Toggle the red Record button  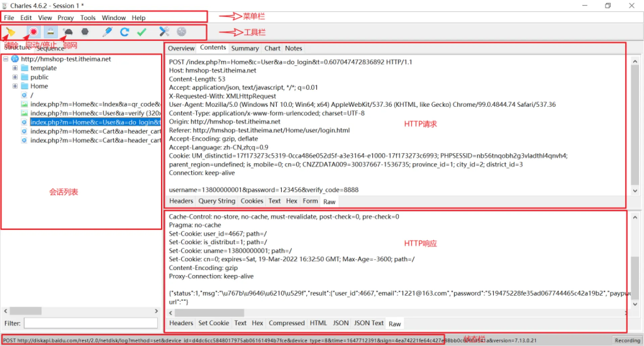(33, 32)
